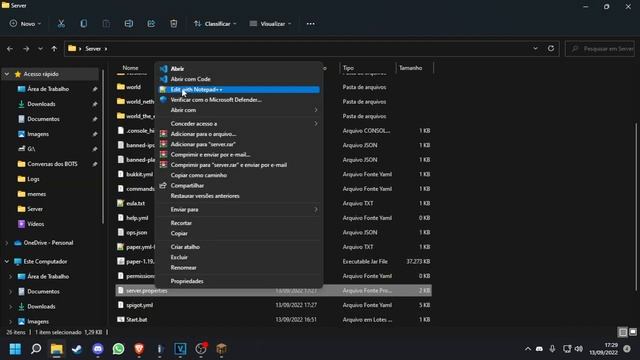
Task: Open Steam from the taskbar
Action: coord(77,349)
